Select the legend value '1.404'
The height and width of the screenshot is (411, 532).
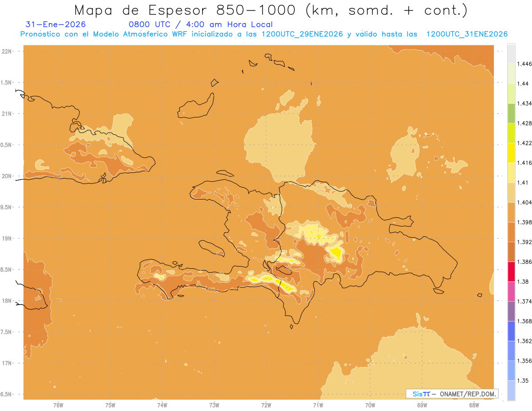525,202
